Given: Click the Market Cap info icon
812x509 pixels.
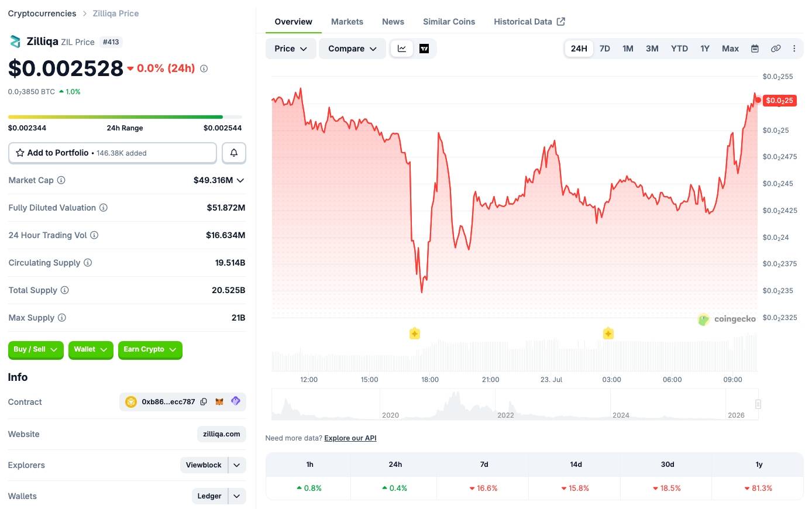Looking at the screenshot, I should 61,180.
